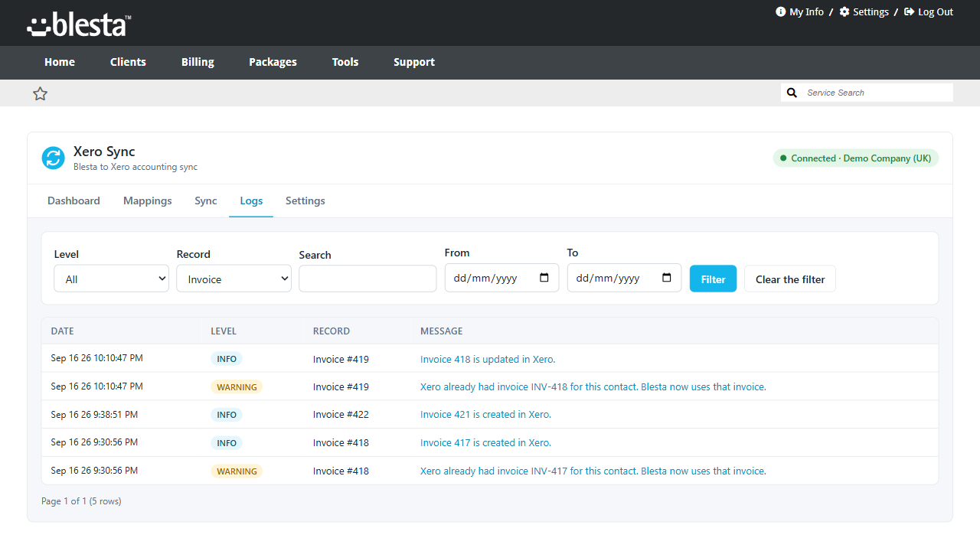The height and width of the screenshot is (551, 980).
Task: Open the Clients menu
Action: [128, 62]
